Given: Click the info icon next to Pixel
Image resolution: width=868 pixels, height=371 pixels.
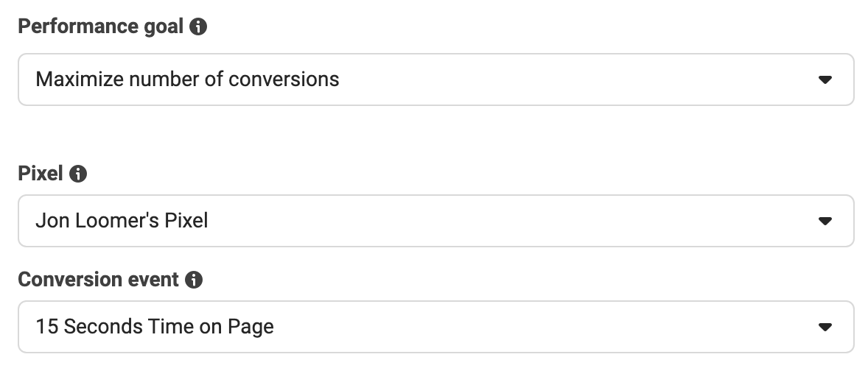Looking at the screenshot, I should point(78,174).
